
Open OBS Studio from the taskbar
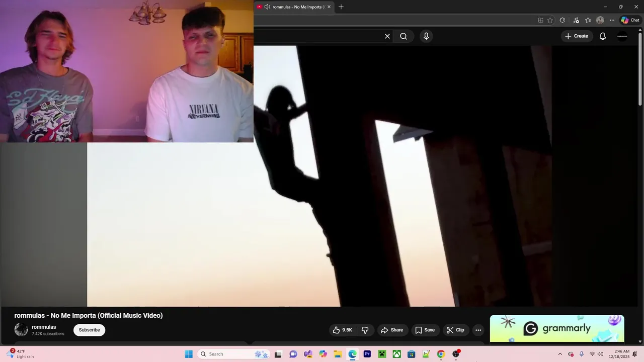[456, 354]
